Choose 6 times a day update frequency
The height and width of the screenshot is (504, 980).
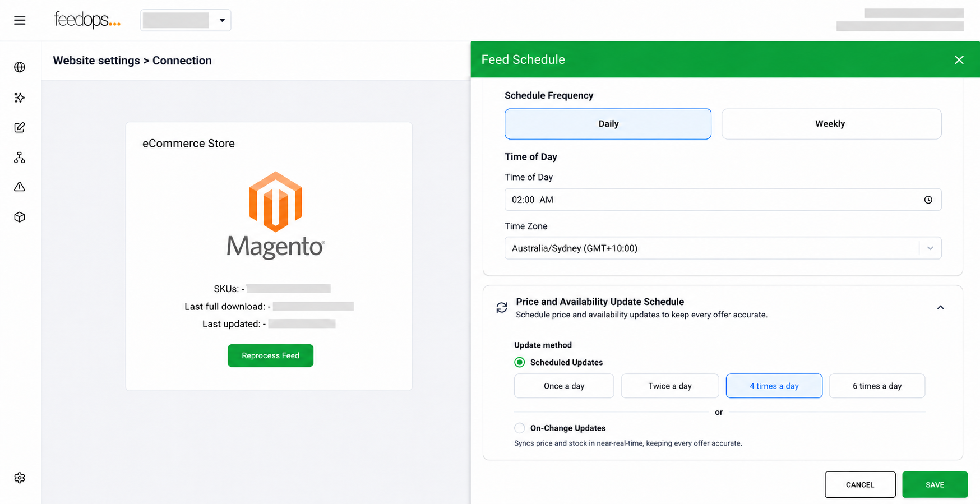[877, 386]
